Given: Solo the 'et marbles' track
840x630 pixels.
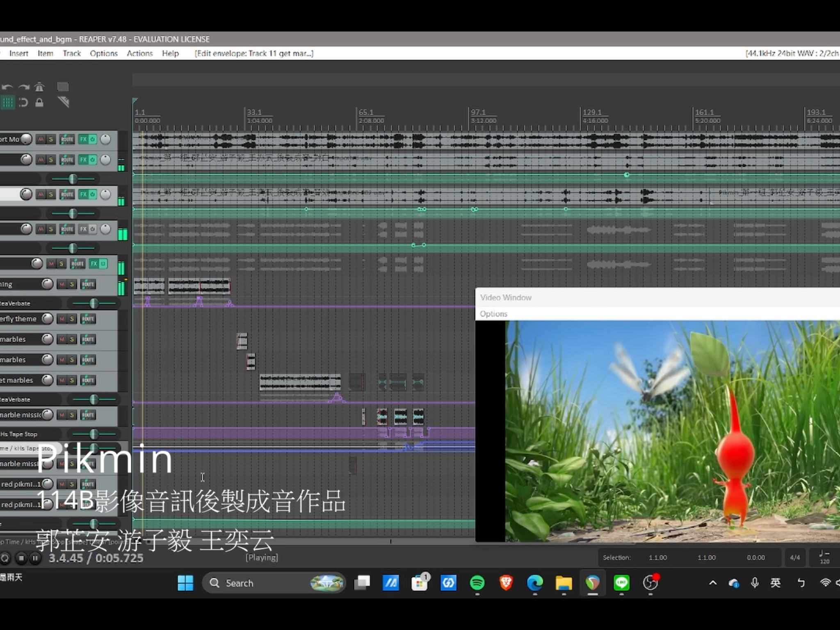Looking at the screenshot, I should click(72, 380).
